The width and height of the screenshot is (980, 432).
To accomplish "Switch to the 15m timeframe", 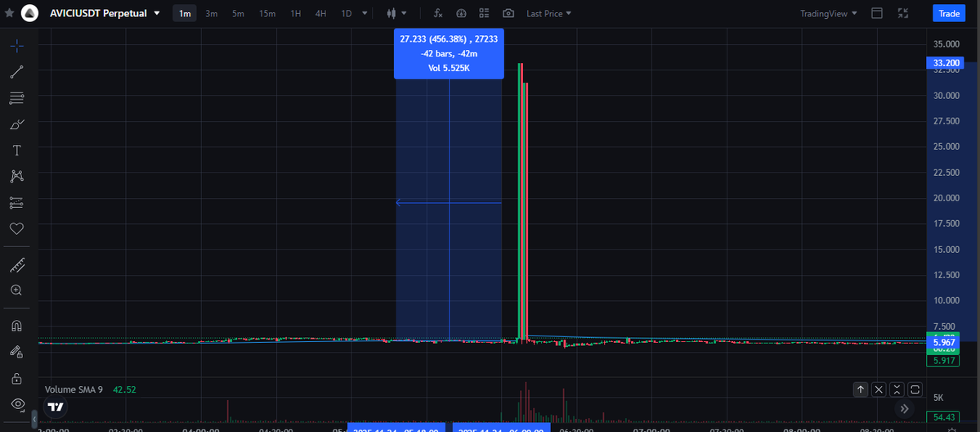I will pyautogui.click(x=267, y=13).
